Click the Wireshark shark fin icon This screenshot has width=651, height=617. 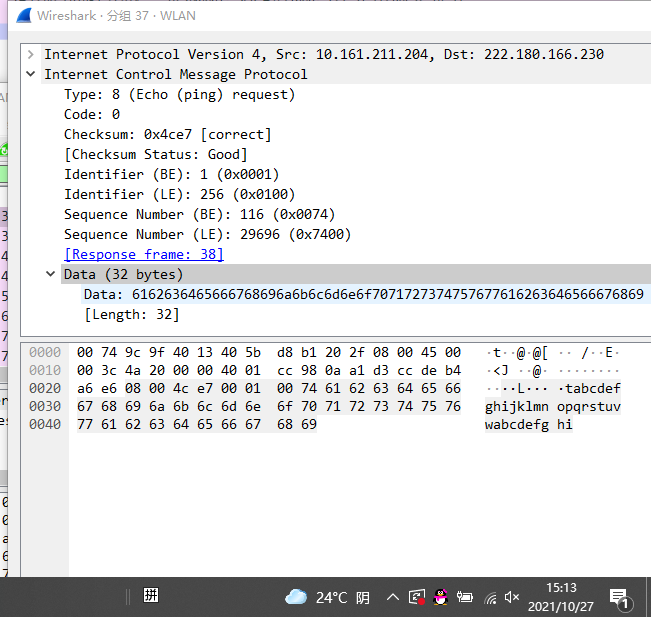pos(24,16)
